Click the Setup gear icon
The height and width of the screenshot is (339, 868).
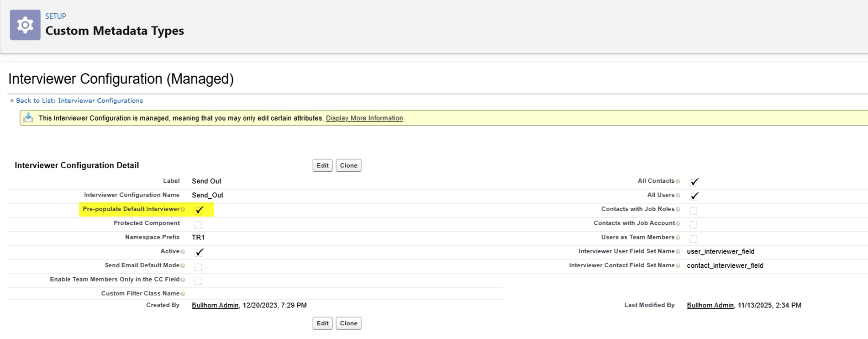tap(25, 25)
